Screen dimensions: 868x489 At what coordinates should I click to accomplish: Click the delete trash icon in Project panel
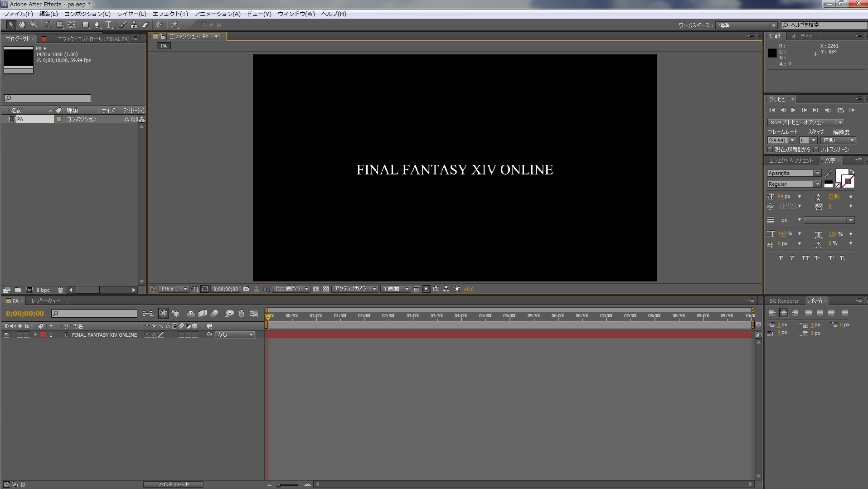point(60,290)
